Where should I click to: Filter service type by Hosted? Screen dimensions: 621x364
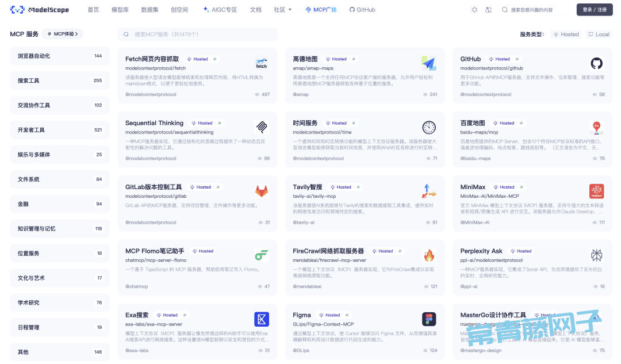pos(566,35)
